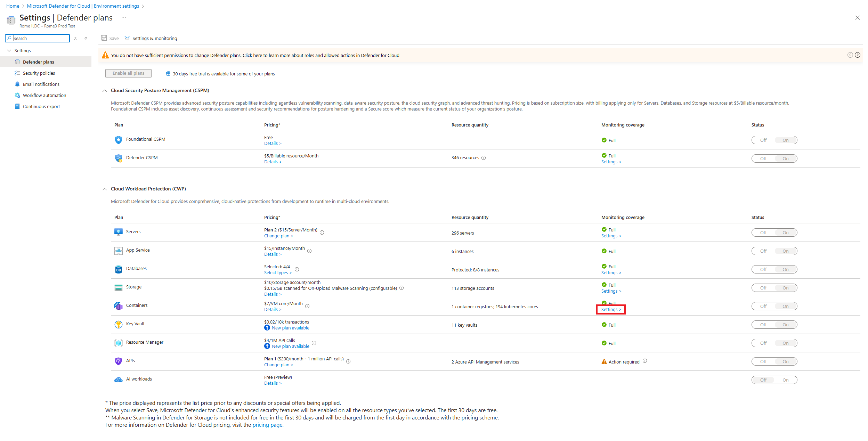Toggle App Service plan status switch
Image resolution: width=868 pixels, height=441 pixels.
click(x=774, y=251)
